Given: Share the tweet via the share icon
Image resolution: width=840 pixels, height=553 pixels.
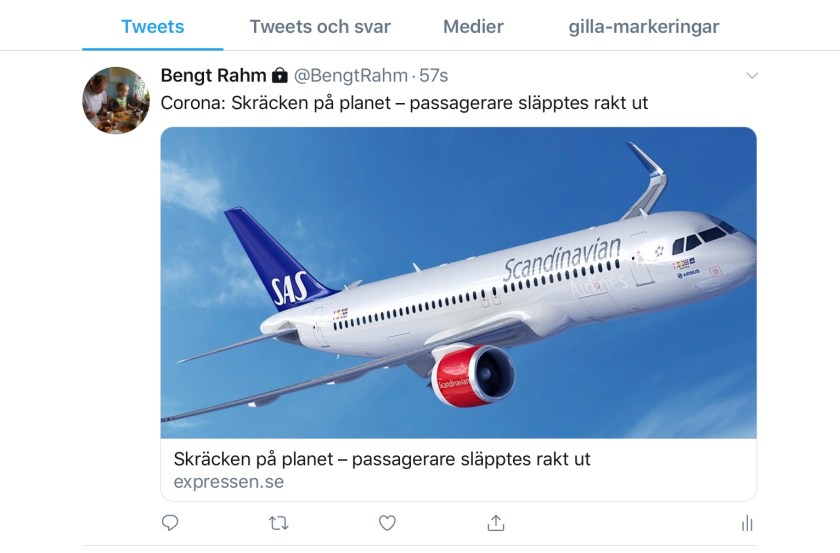Looking at the screenshot, I should pos(495,522).
